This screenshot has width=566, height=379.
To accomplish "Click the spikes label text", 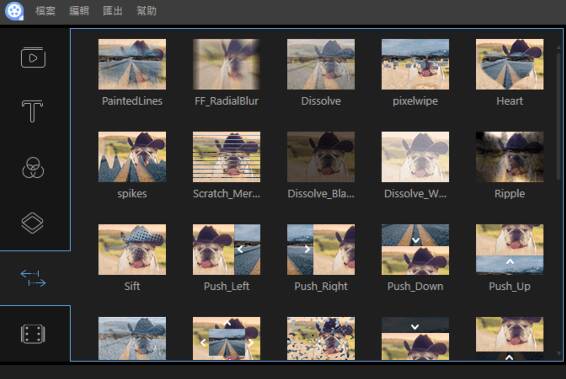I will pyautogui.click(x=132, y=194).
